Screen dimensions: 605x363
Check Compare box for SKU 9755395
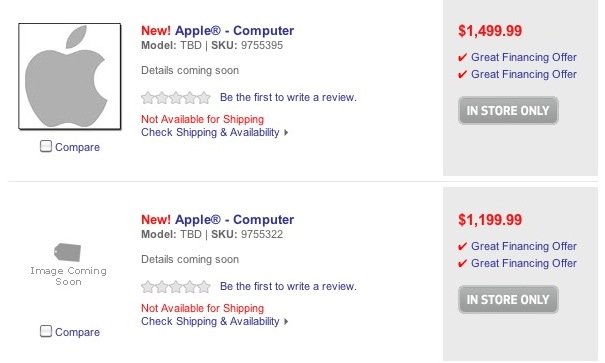(x=46, y=146)
